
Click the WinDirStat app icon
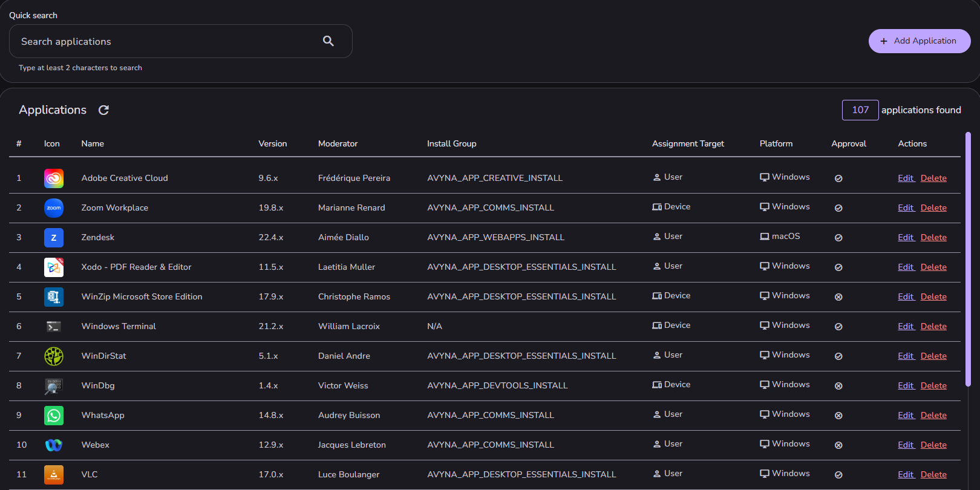pos(54,356)
